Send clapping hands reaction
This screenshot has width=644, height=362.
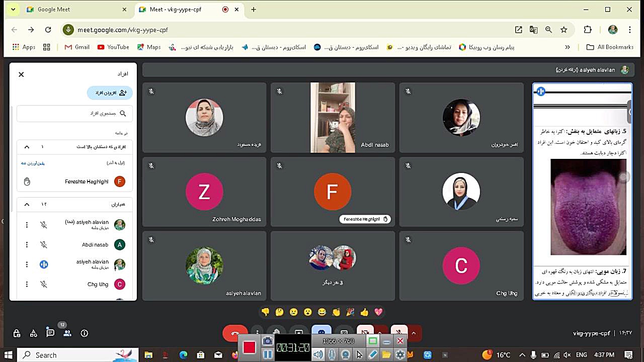(x=336, y=312)
